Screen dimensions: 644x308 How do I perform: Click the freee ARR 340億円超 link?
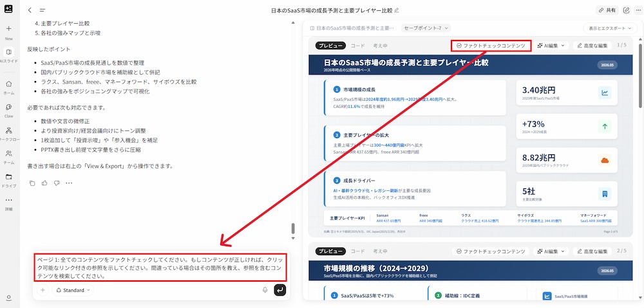coord(431,221)
